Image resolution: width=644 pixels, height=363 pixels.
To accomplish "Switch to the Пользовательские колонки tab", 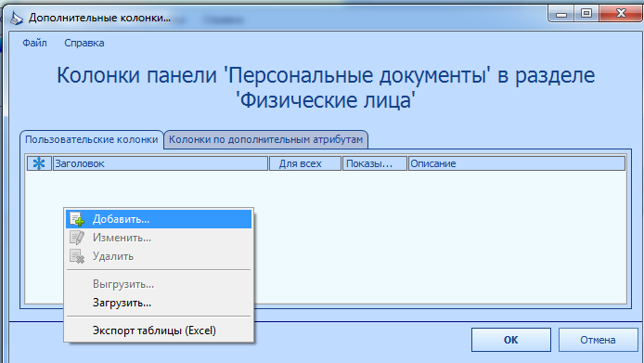I will [x=92, y=139].
